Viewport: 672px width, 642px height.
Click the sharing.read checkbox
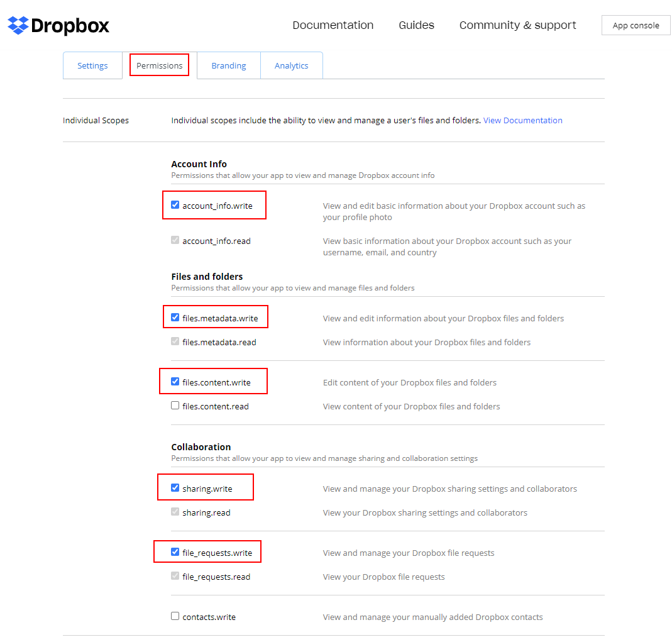175,512
